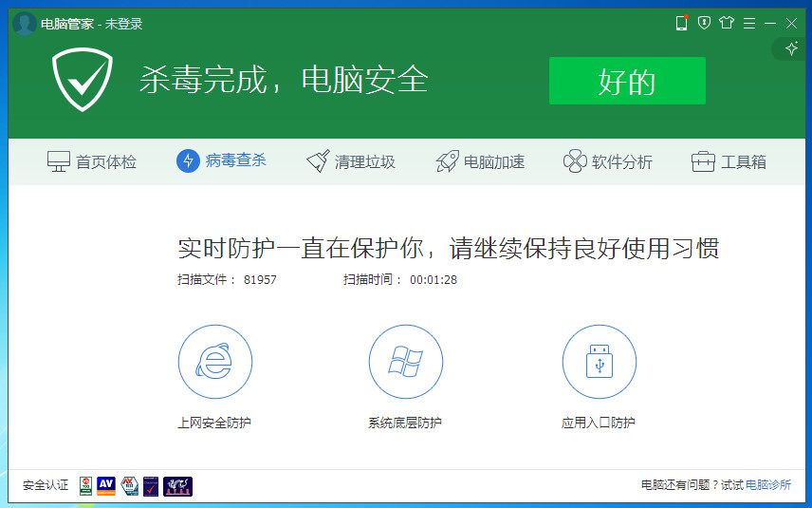Image resolution: width=812 pixels, height=508 pixels.
Task: Click the large shield checkmark logo
Action: [x=83, y=80]
